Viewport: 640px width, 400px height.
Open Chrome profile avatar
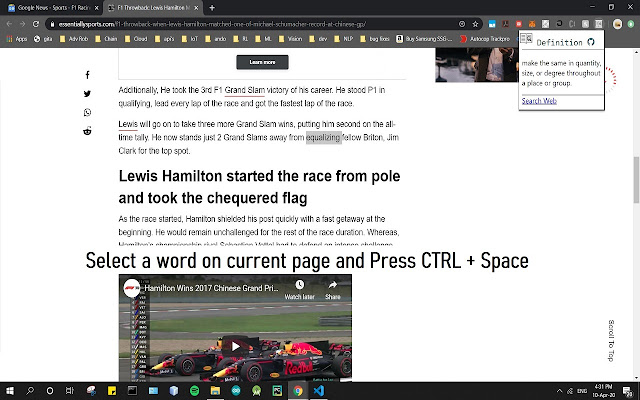[x=618, y=24]
